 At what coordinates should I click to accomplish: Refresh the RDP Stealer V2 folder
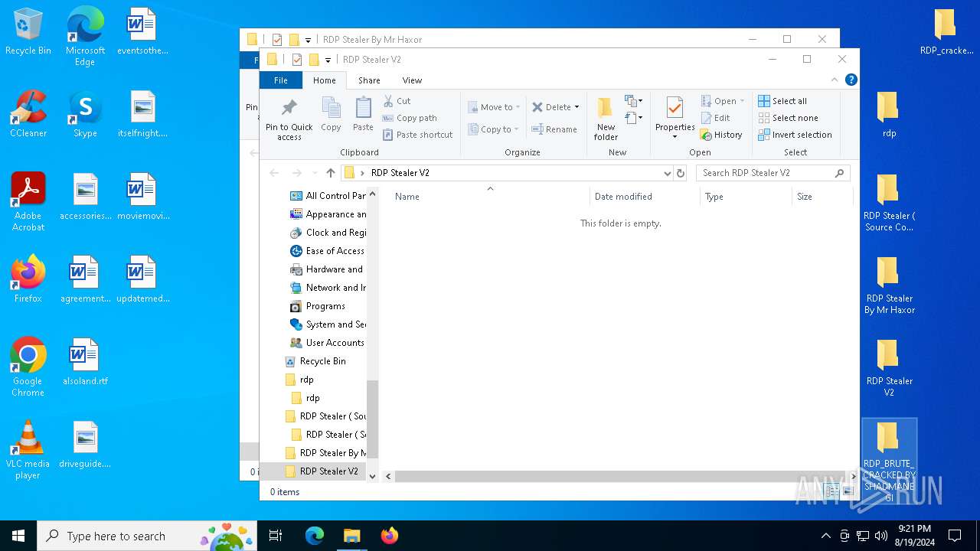click(x=681, y=173)
